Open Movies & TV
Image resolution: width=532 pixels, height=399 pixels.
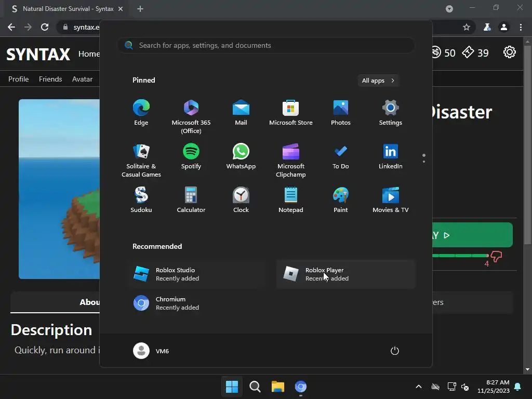(391, 200)
